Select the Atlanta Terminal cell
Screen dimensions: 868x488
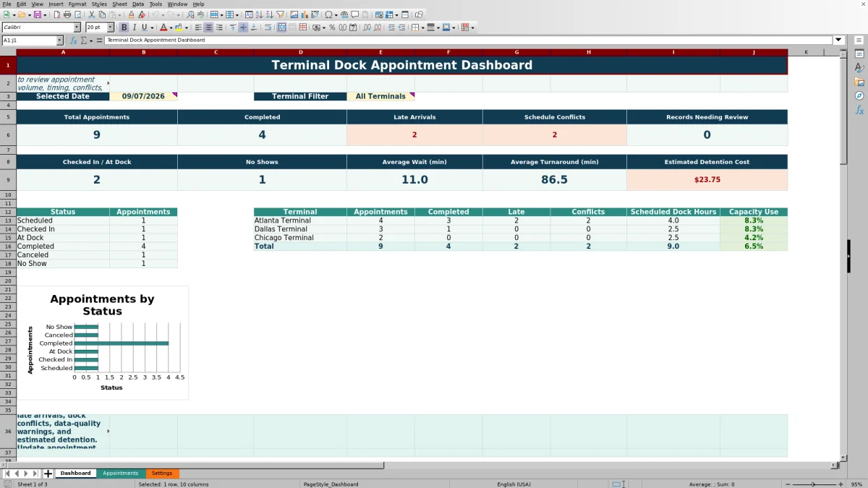click(x=300, y=221)
